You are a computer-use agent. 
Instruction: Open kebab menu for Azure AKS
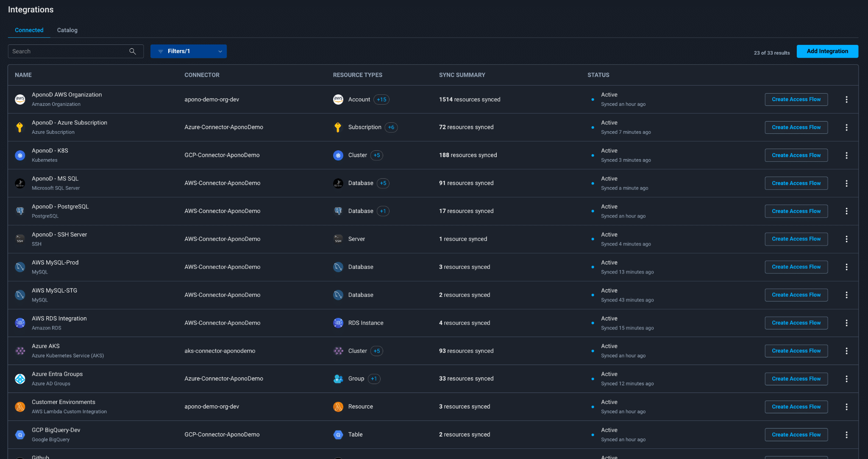pos(846,351)
